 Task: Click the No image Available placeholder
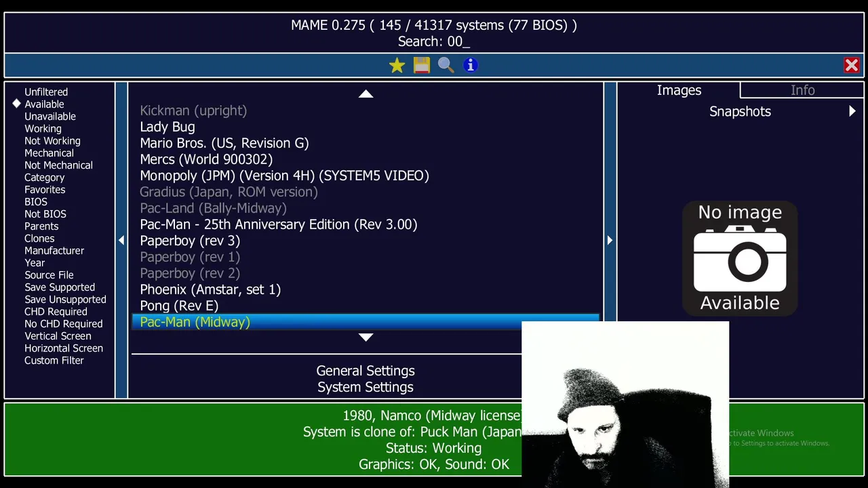pos(740,258)
